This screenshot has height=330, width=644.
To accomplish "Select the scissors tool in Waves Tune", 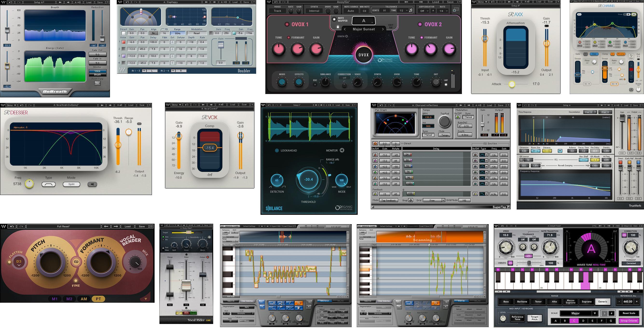I will tap(281, 303).
